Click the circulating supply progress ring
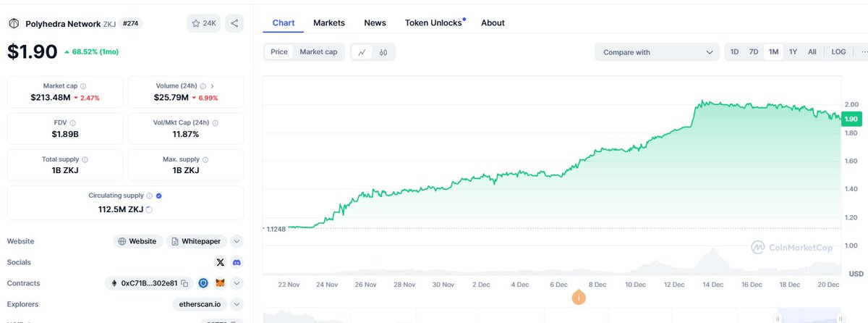868x323 pixels. (149, 209)
